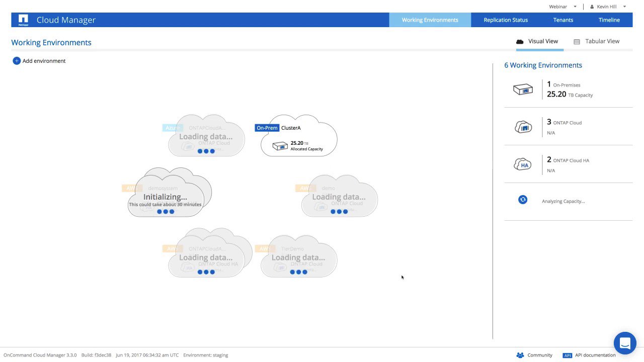Click the Cloud Manager title
The width and height of the screenshot is (644, 362).
tap(66, 20)
